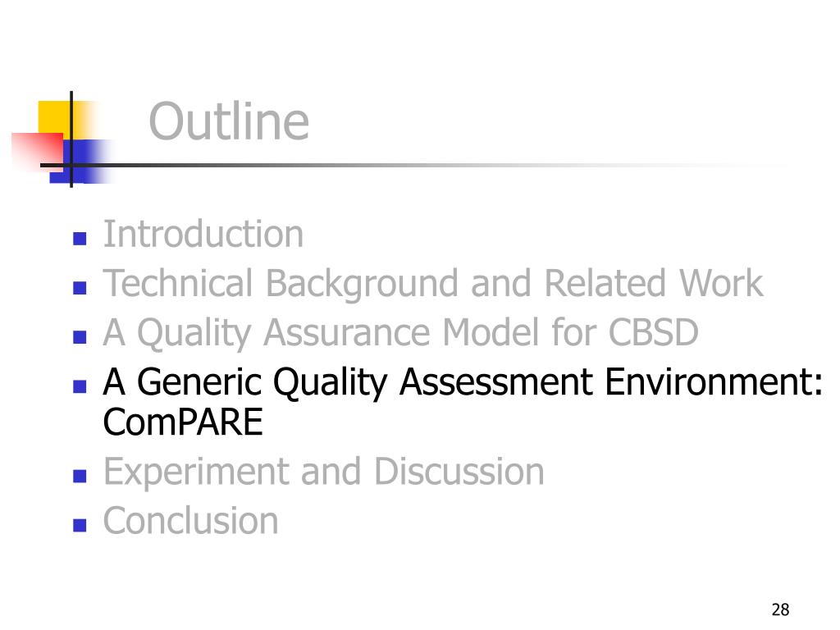
Task: Click the bullet beside Generic Quality Assessment
Action: [x=80, y=386]
